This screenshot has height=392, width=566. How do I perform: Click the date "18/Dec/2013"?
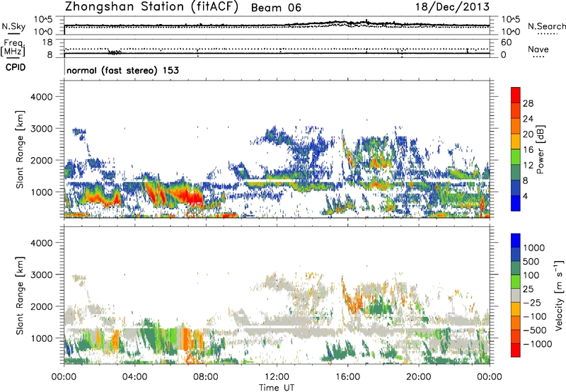point(452,6)
